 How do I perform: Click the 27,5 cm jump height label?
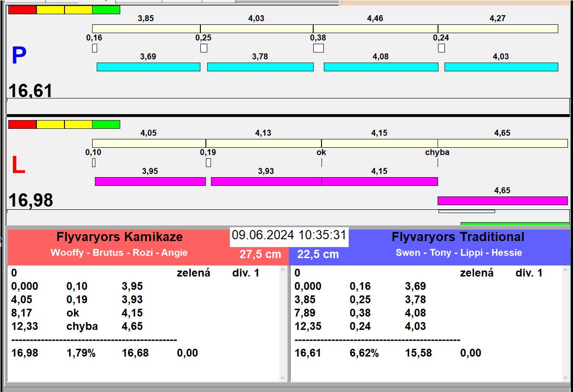[x=260, y=254]
